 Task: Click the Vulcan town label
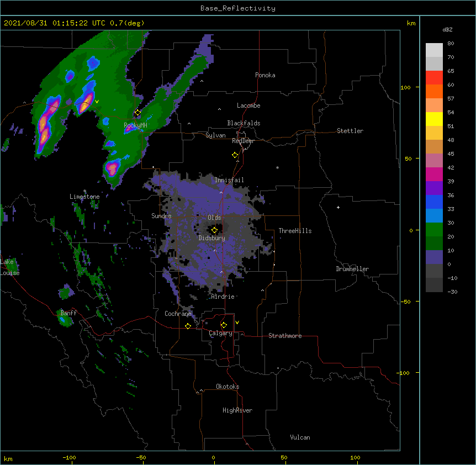tap(300, 437)
